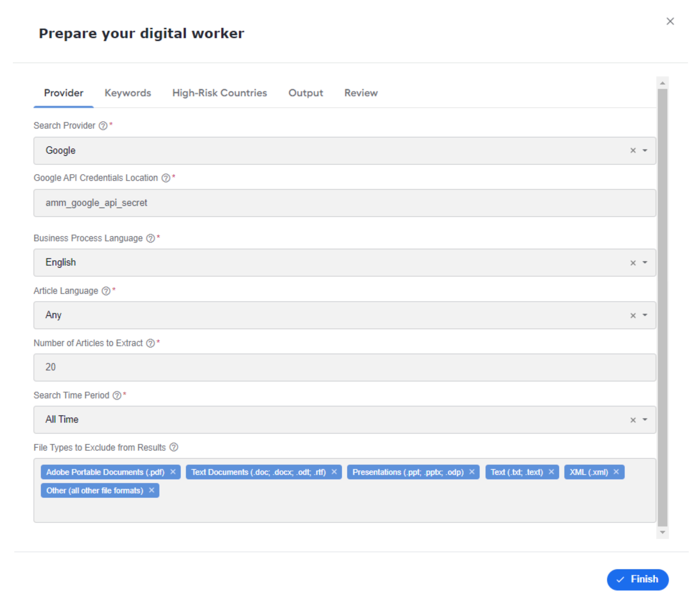This screenshot has height=607, width=700.
Task: Switch to the Keywords tab
Action: click(x=128, y=93)
